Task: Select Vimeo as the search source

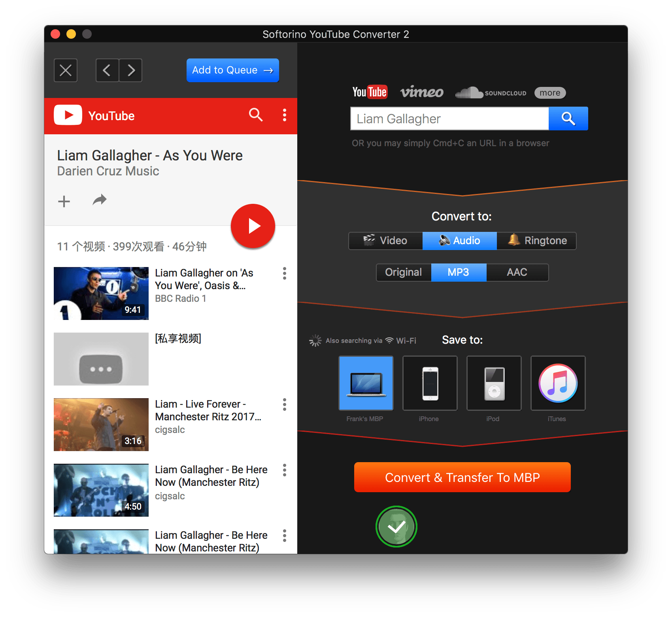Action: click(422, 92)
